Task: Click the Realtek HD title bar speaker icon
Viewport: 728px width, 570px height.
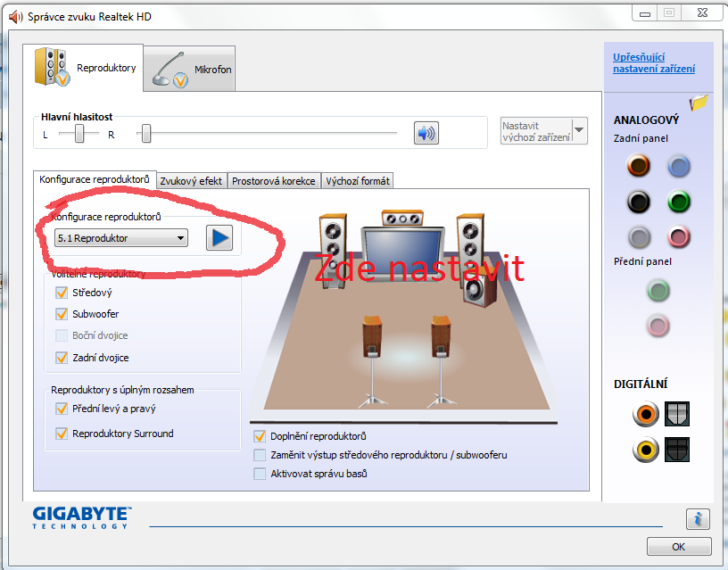Action: [x=15, y=17]
